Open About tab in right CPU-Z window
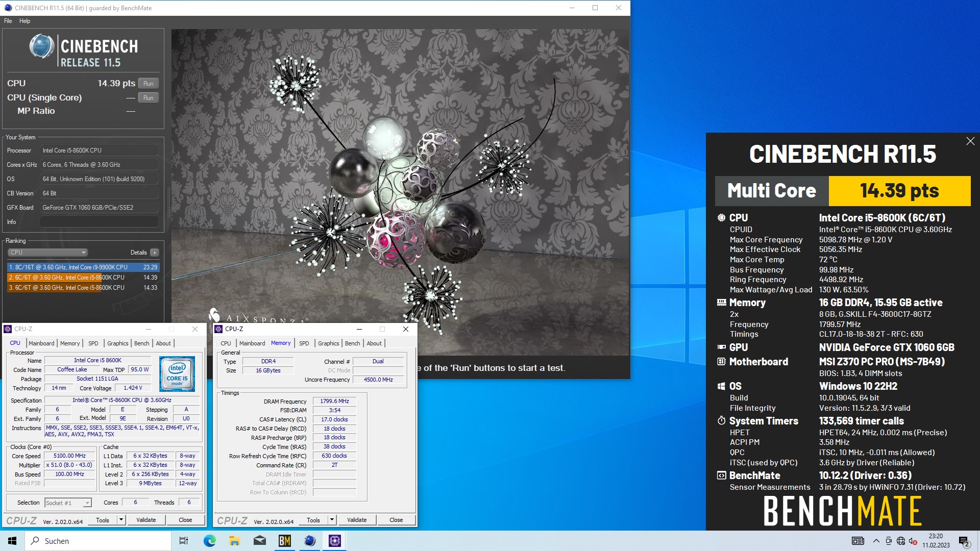 [x=374, y=343]
